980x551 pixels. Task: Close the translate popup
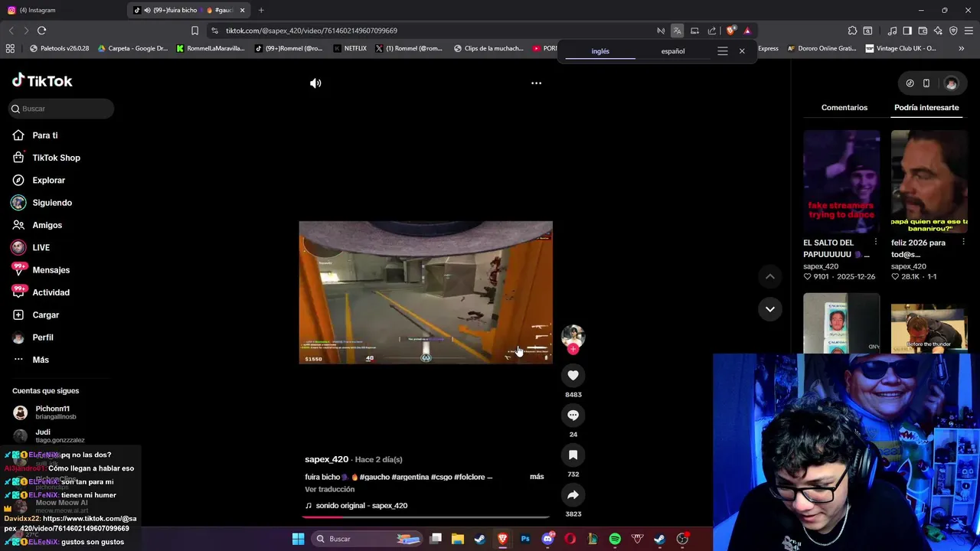click(x=742, y=51)
